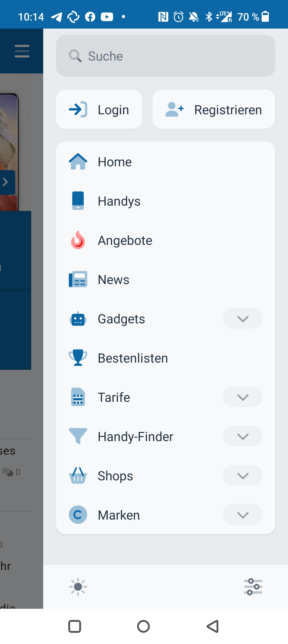Expand the Gadgets submenu chevron

[x=243, y=318]
